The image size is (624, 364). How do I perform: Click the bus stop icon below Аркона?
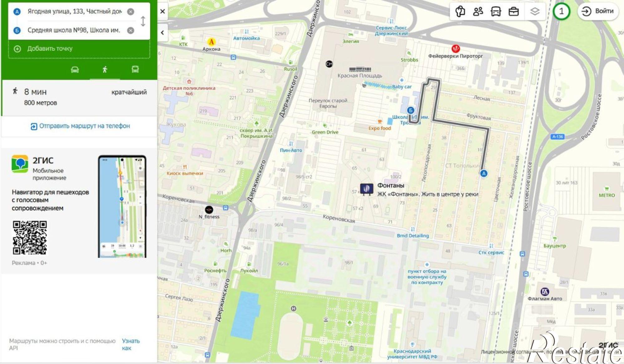233,57
